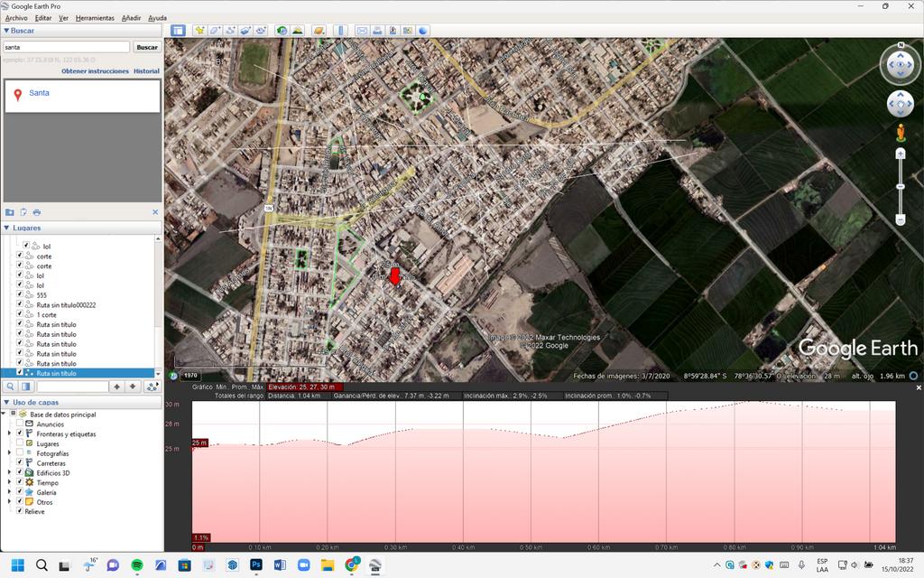Toggle the sidebar visibility toolbar button
Screen dimensions: 924x578
point(178,31)
